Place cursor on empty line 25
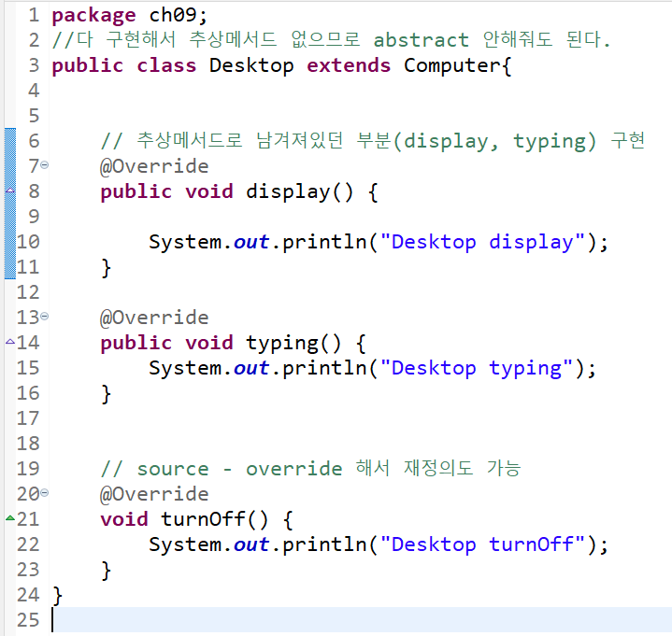Screen dimensions: 672x636 [362, 620]
